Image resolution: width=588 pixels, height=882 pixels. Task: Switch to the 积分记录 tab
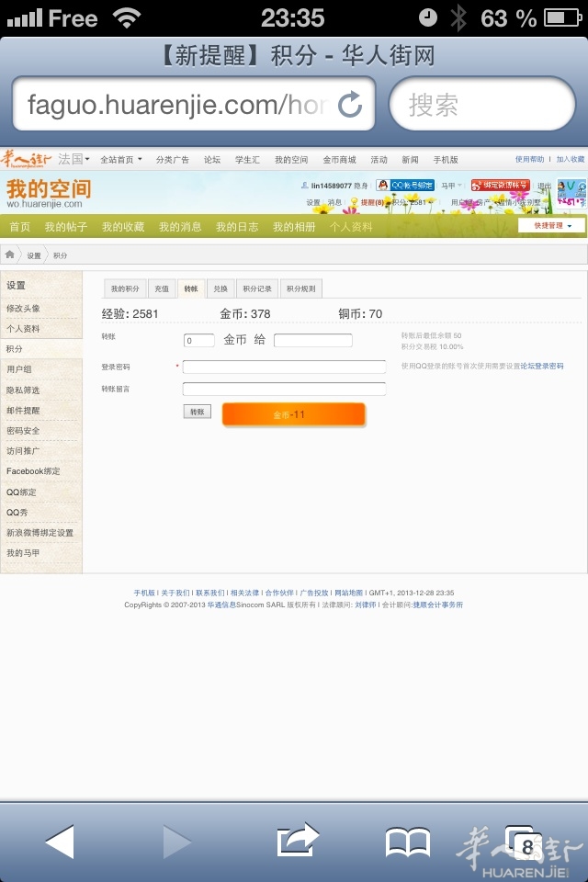pos(257,288)
